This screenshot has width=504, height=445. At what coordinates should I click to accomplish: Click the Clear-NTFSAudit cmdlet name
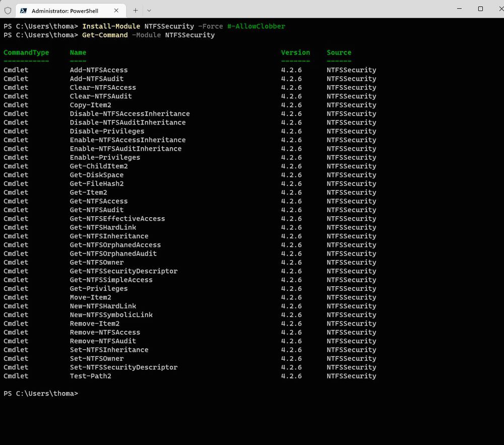[101, 96]
